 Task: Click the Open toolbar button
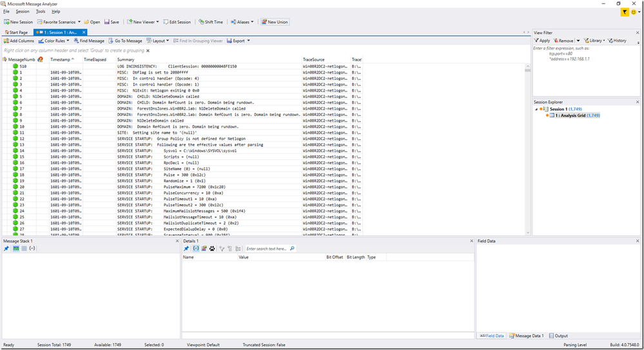click(x=92, y=22)
